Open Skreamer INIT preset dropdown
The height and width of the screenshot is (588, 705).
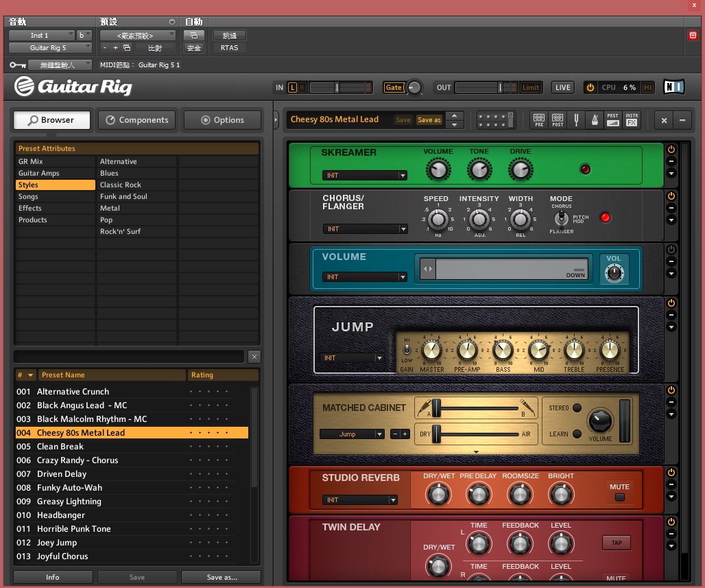[365, 176]
